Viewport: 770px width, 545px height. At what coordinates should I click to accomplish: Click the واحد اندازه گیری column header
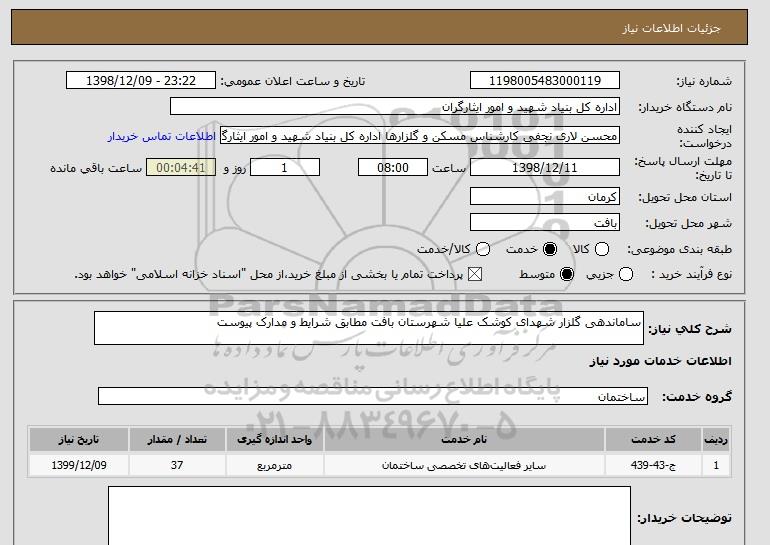click(x=275, y=439)
